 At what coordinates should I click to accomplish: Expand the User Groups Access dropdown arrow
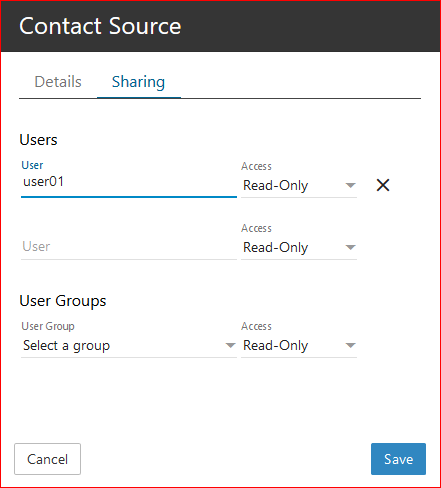[350, 345]
